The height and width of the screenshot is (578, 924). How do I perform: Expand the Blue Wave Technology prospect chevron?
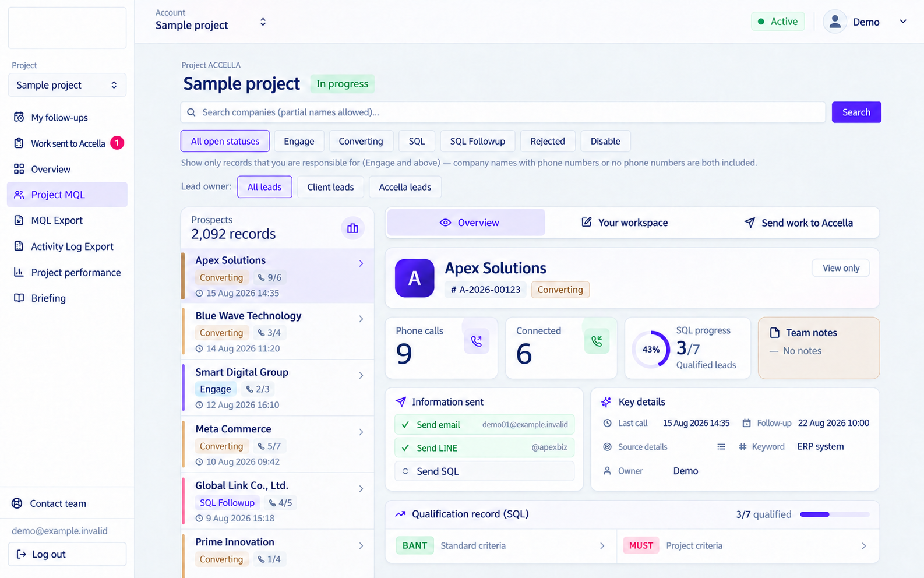click(x=361, y=319)
